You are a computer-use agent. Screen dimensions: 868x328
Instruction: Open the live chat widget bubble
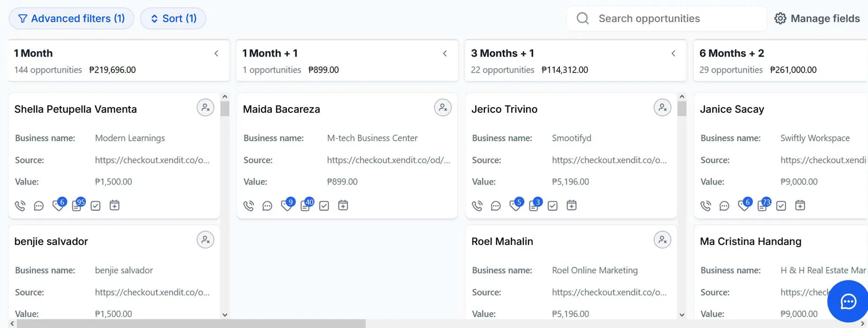pos(848,301)
